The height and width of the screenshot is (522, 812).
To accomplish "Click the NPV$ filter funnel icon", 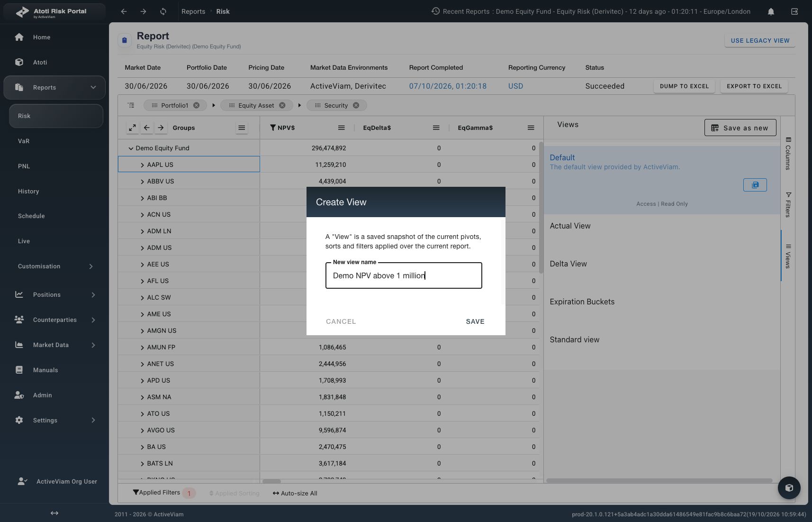I will pos(273,128).
